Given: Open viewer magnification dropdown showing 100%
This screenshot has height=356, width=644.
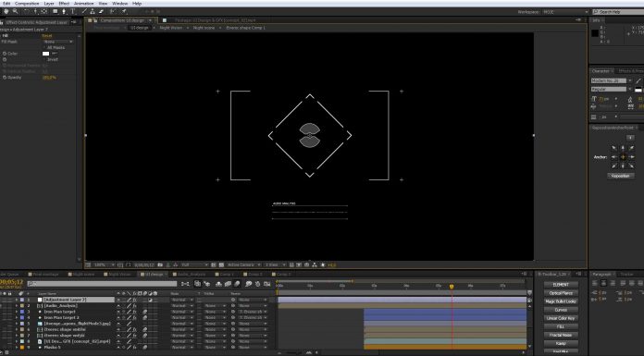Looking at the screenshot, I should [104, 264].
